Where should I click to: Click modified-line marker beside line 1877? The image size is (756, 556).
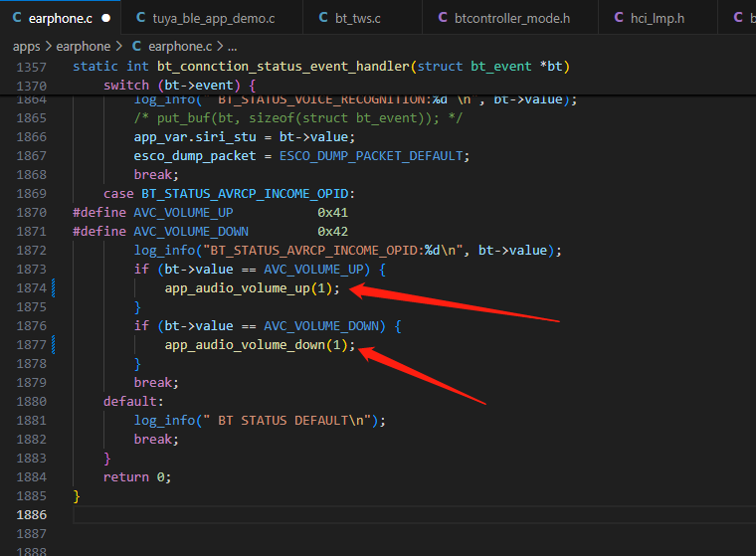click(53, 345)
